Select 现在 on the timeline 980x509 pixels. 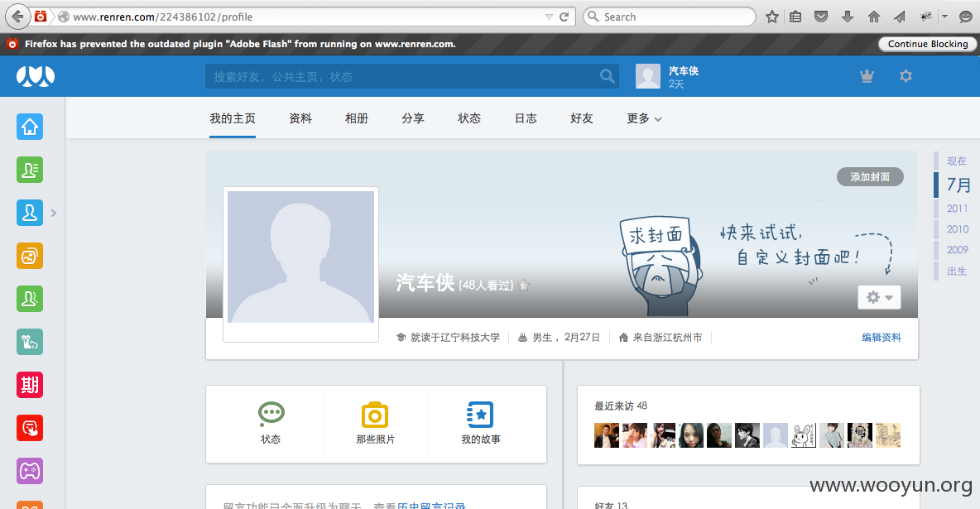pyautogui.click(x=956, y=161)
